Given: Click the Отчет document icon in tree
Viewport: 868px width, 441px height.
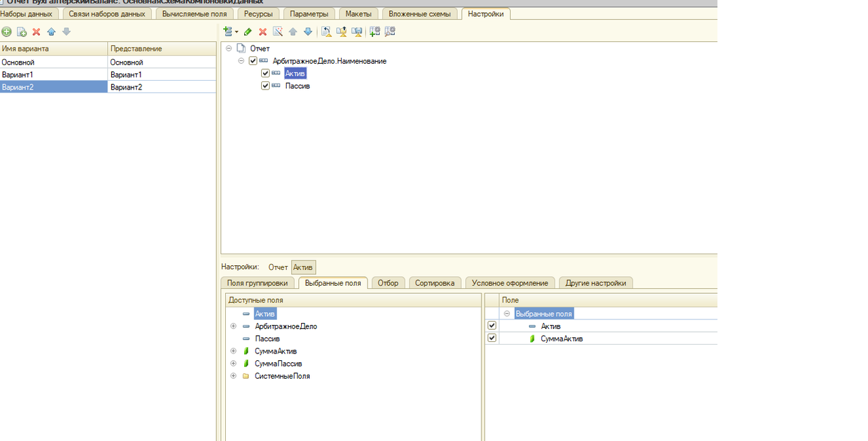Looking at the screenshot, I should click(241, 48).
